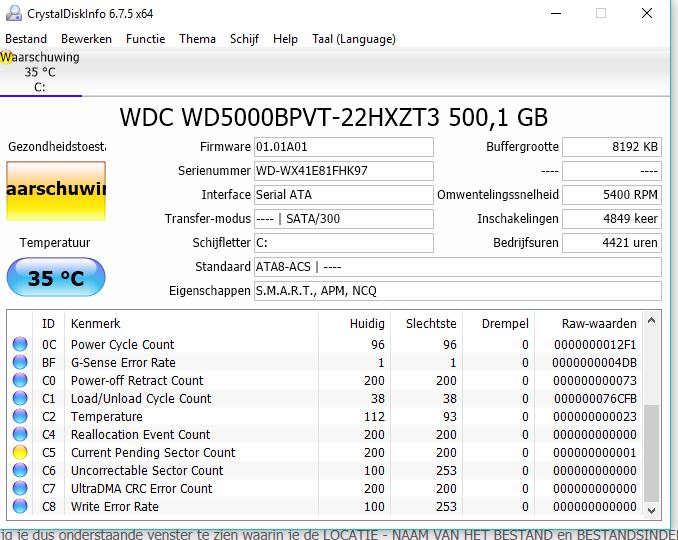The image size is (678, 540).
Task: Click the blue status circle for G-Sense Error Rate
Action: click(x=20, y=362)
